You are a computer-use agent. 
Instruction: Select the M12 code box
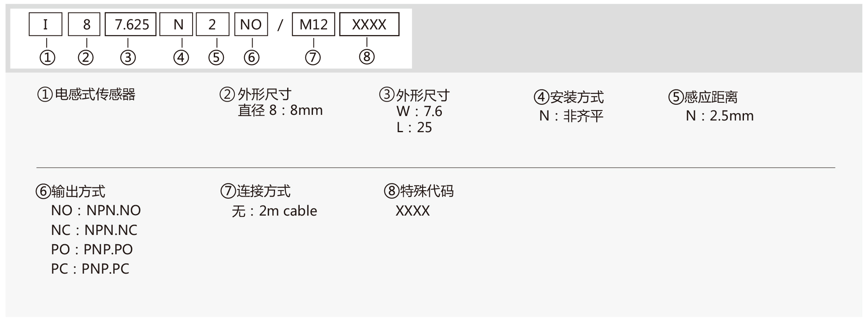point(313,24)
